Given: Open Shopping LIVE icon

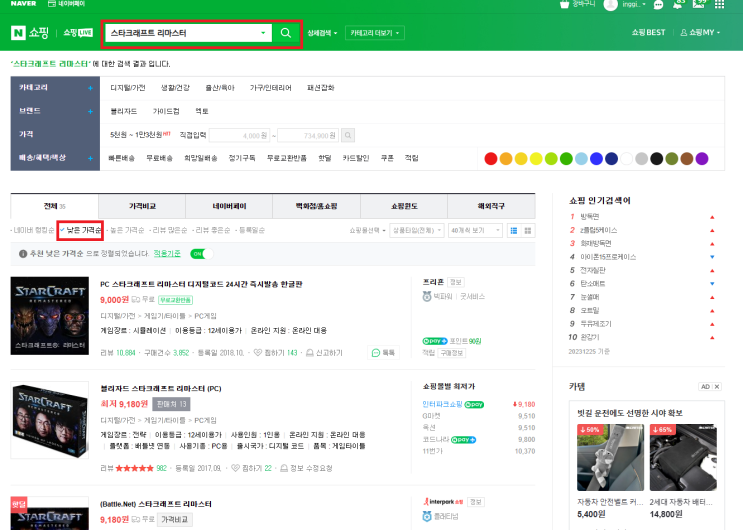Looking at the screenshot, I should pos(78,33).
